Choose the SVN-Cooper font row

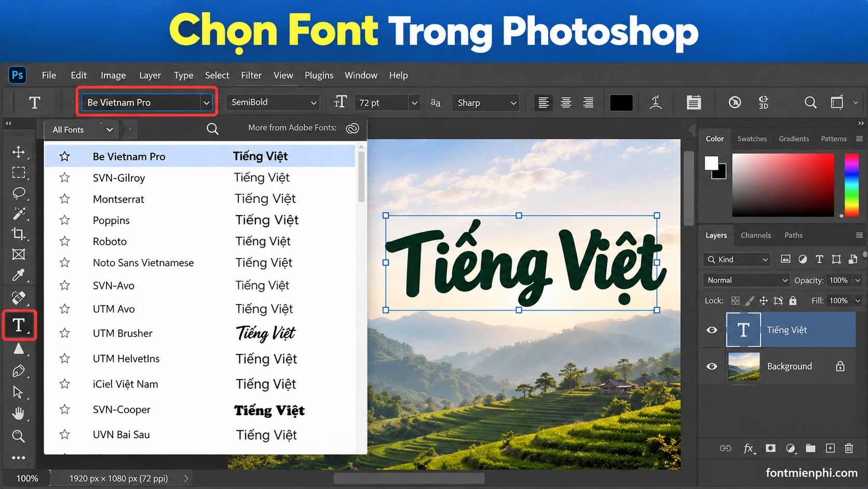[200, 410]
